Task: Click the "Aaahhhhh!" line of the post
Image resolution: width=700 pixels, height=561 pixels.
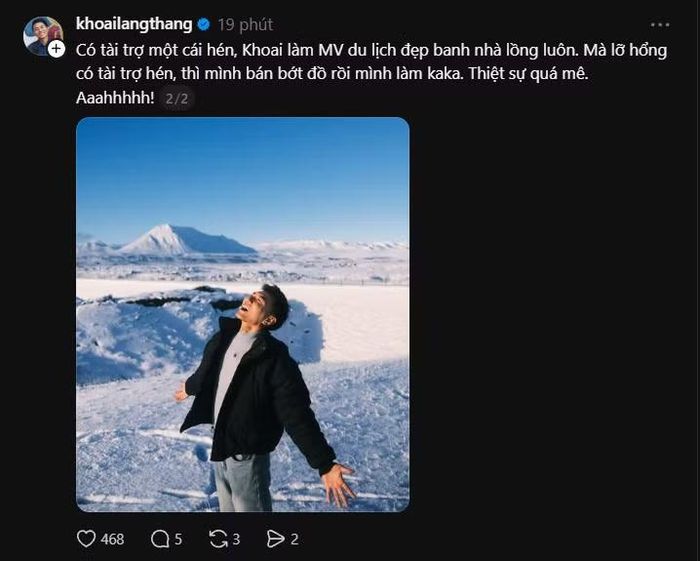Action: pyautogui.click(x=115, y=98)
